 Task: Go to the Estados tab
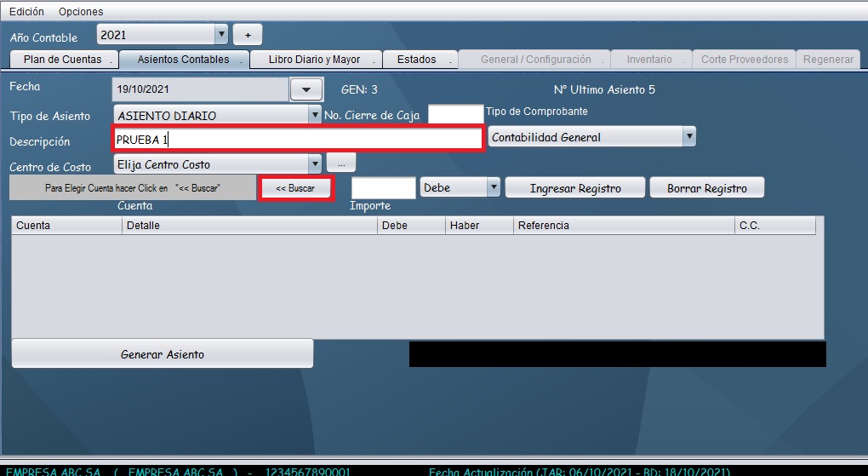coord(417,60)
